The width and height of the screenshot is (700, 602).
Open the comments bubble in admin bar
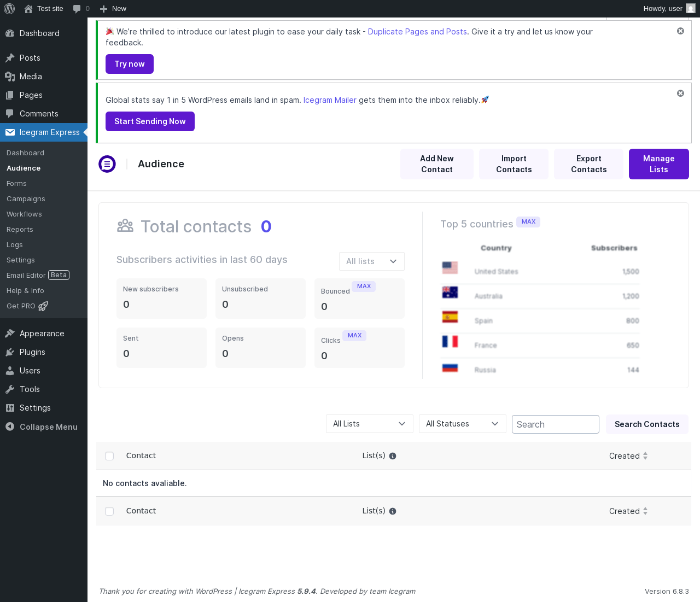(77, 9)
